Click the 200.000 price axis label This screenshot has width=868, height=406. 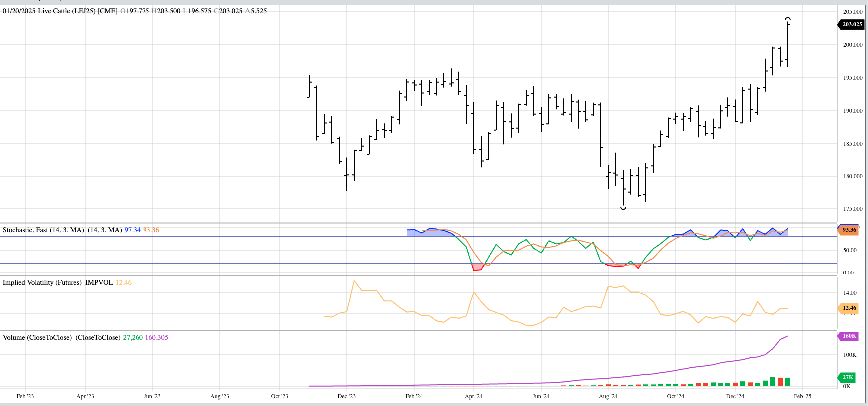coord(852,45)
